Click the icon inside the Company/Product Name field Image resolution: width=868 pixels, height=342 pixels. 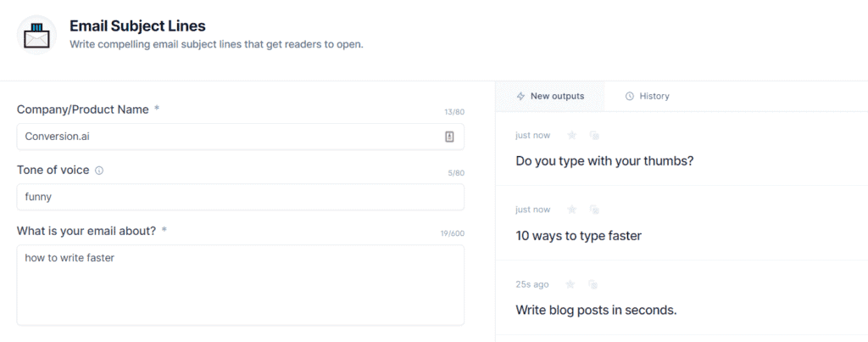[449, 137]
